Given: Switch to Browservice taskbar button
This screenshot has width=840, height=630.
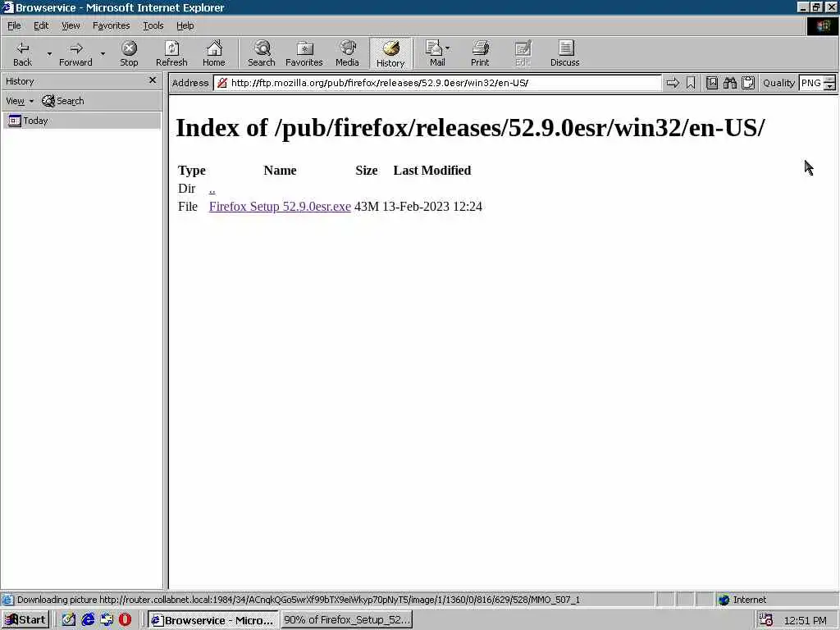Looking at the screenshot, I should [x=212, y=620].
